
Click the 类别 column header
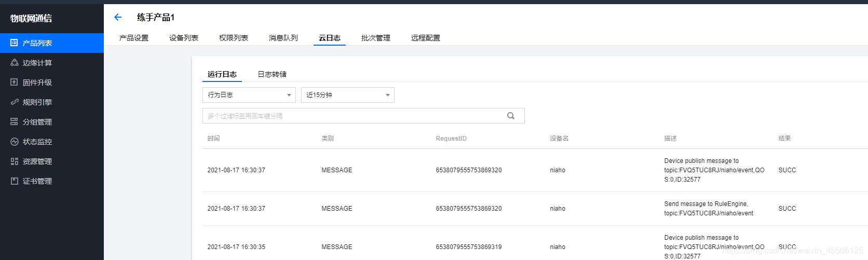click(328, 139)
